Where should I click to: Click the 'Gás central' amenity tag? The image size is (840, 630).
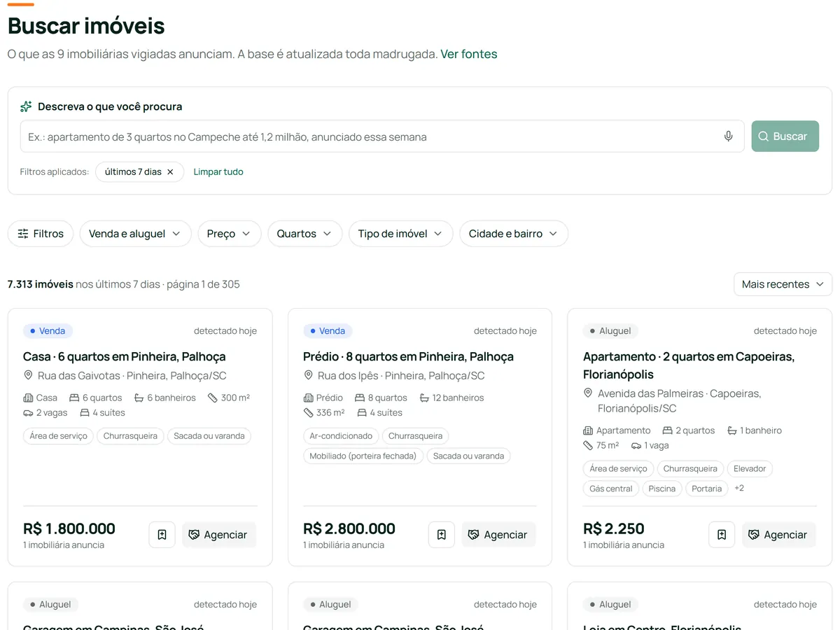[611, 489]
